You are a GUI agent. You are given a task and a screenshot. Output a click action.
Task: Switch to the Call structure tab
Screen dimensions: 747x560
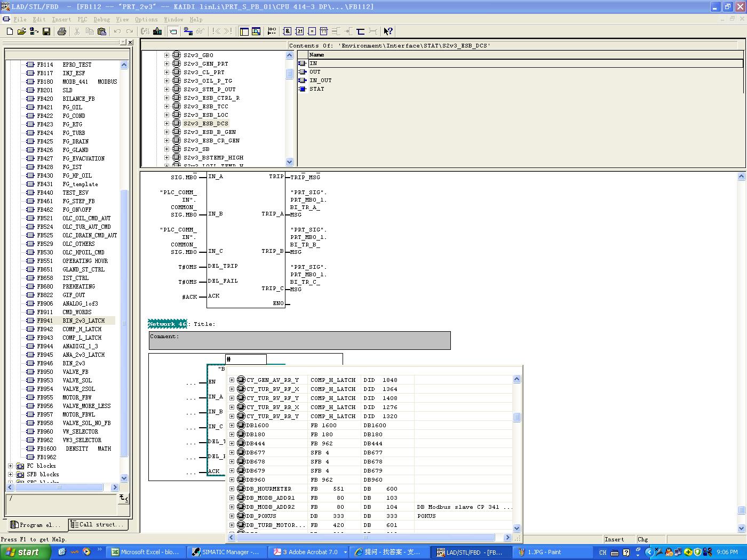98,525
